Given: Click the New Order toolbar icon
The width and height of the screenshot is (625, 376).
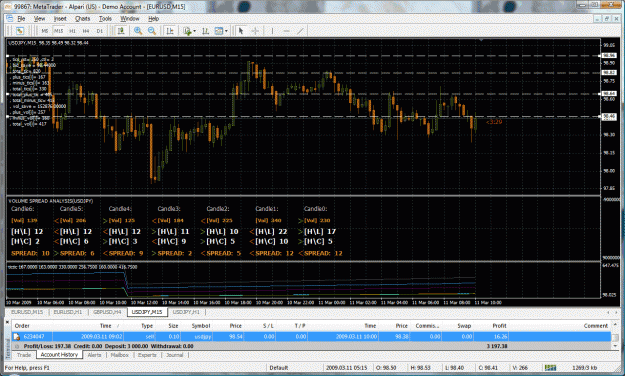Looking at the screenshot, I should point(20,31).
